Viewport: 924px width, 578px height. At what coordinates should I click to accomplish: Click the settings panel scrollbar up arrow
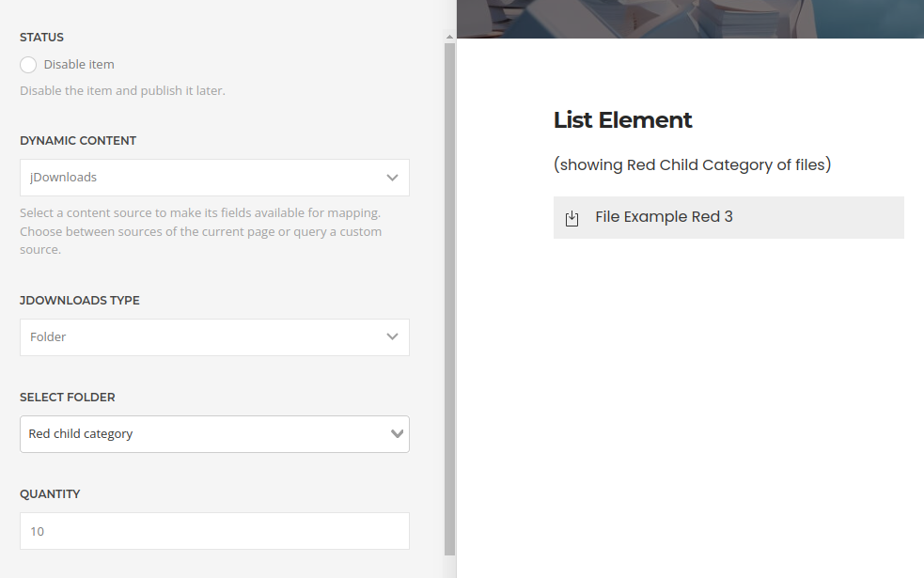[x=449, y=37]
